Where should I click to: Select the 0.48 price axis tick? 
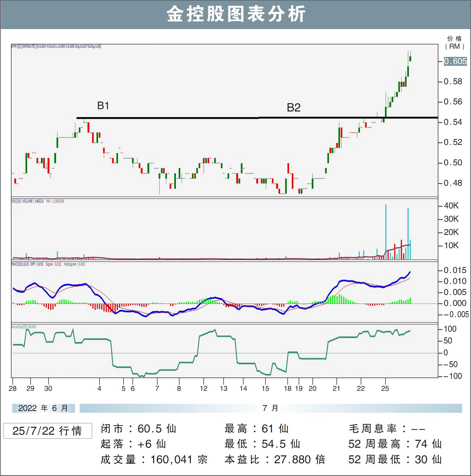[453, 183]
